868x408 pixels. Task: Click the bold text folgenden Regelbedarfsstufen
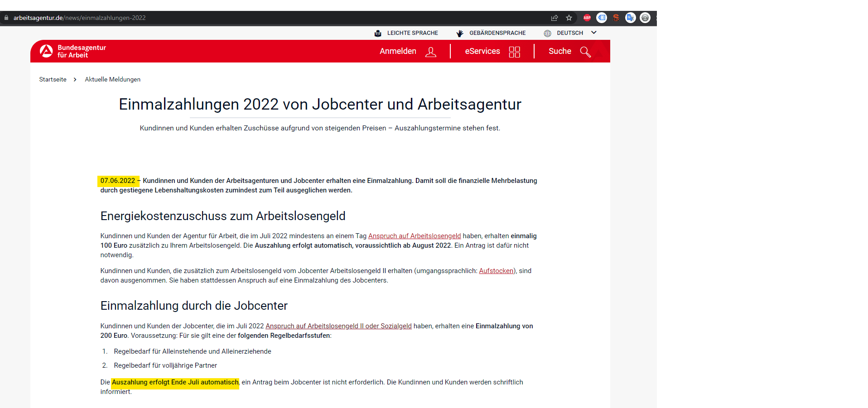coord(284,336)
